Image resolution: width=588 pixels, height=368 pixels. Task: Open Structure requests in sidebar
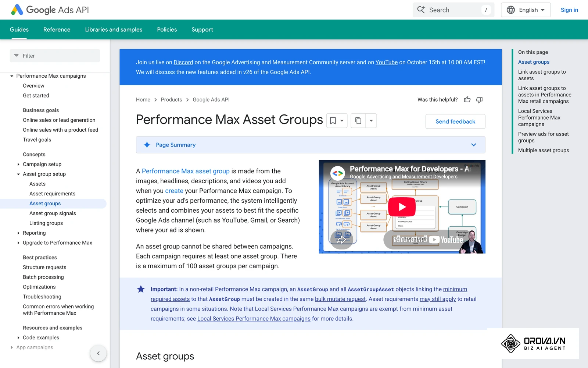pyautogui.click(x=44, y=267)
